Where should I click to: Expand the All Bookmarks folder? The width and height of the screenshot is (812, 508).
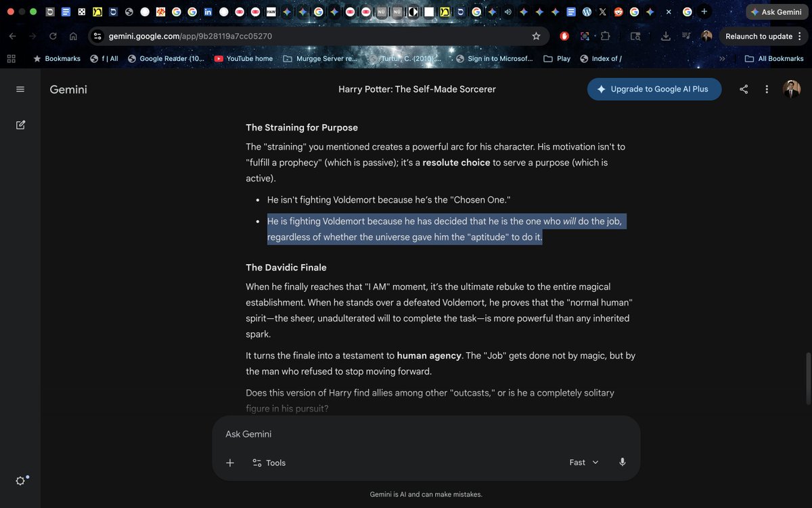pyautogui.click(x=774, y=59)
